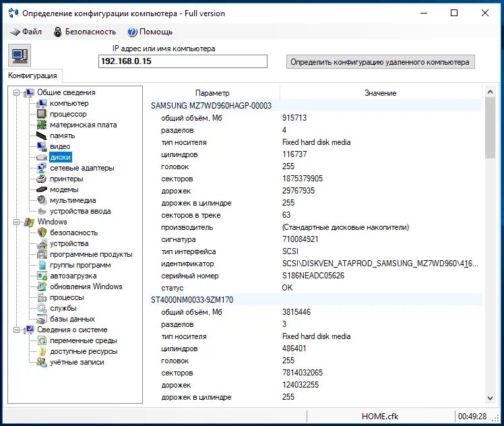The width and height of the screenshot is (504, 426).
Task: Select the процессор chip icon
Action: (42, 114)
